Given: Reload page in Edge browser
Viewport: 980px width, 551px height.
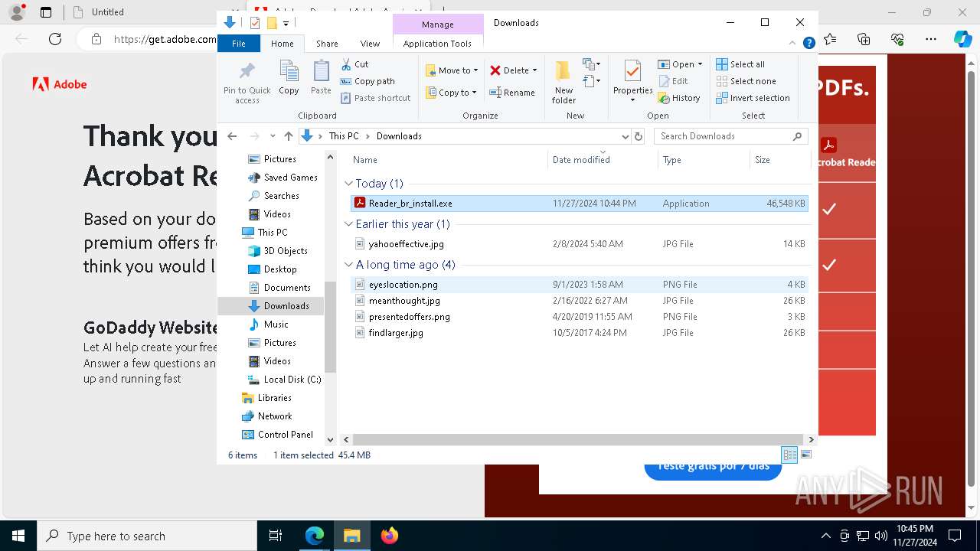Looking at the screenshot, I should pos(55,38).
